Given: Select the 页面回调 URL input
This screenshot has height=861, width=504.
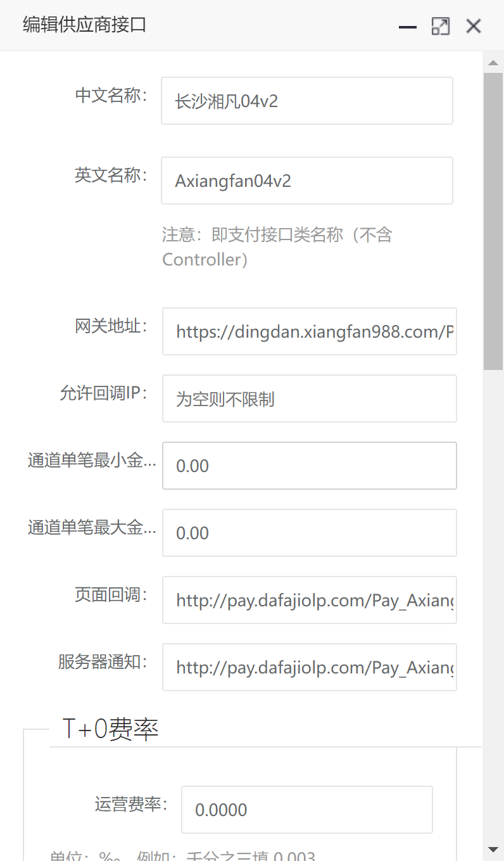Looking at the screenshot, I should point(309,599).
